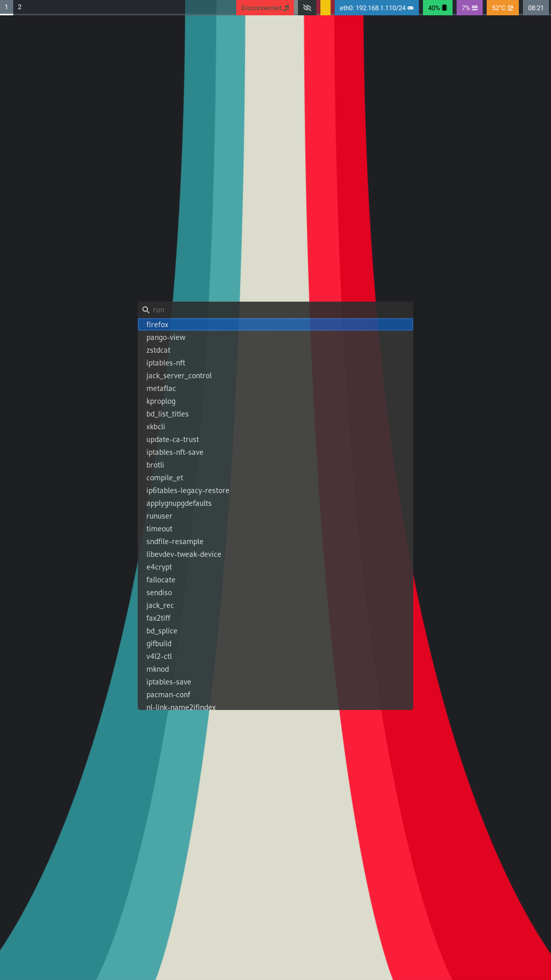The width and height of the screenshot is (551, 980).
Task: Click the search magnifier icon in launcher
Action: coord(146,310)
